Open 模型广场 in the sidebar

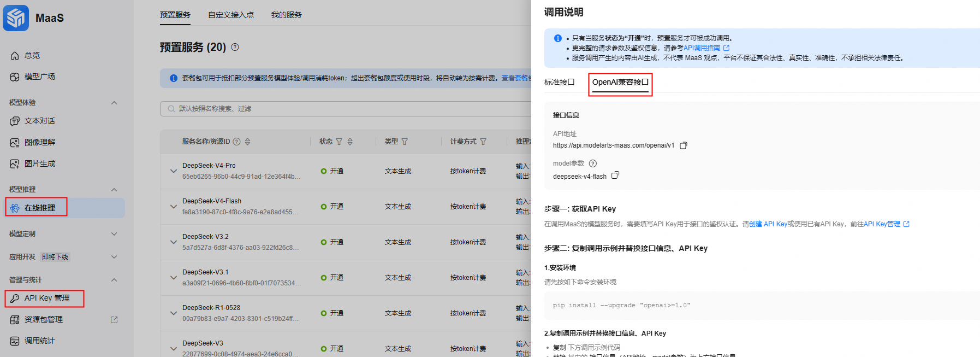pyautogui.click(x=40, y=77)
